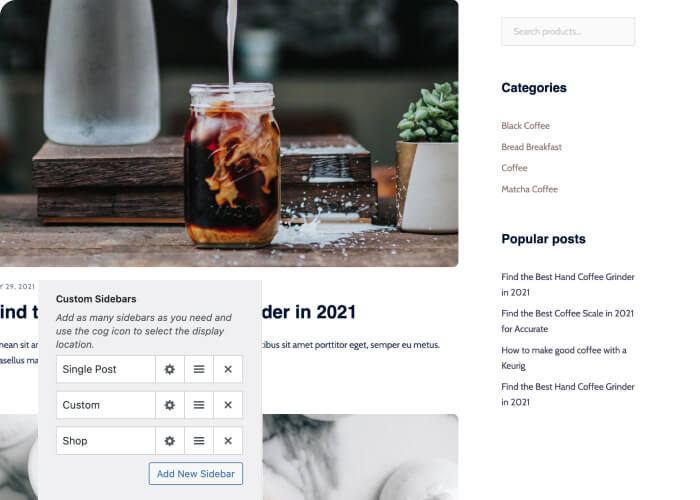Click the Add New Sidebar button
This screenshot has height=500, width=700.
coord(196,474)
